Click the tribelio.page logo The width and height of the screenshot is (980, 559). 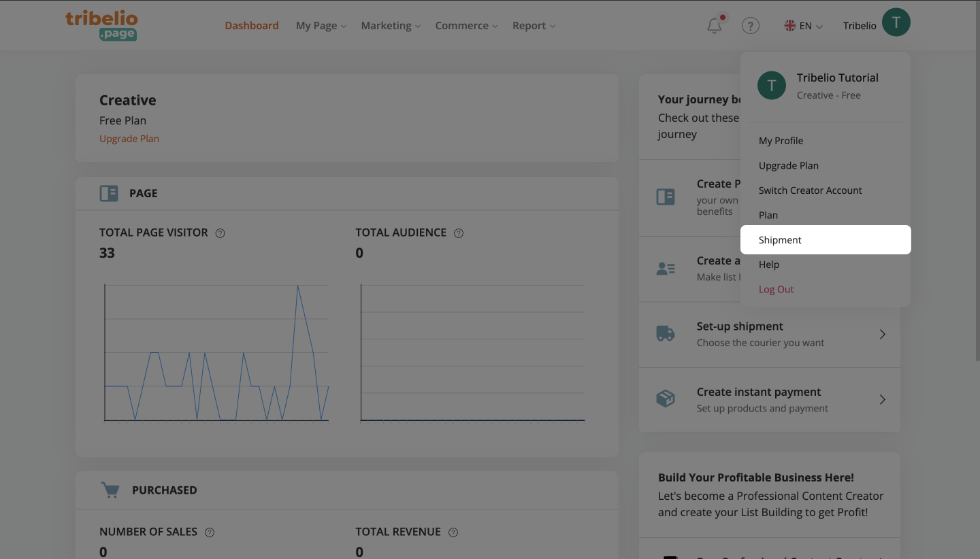(101, 25)
